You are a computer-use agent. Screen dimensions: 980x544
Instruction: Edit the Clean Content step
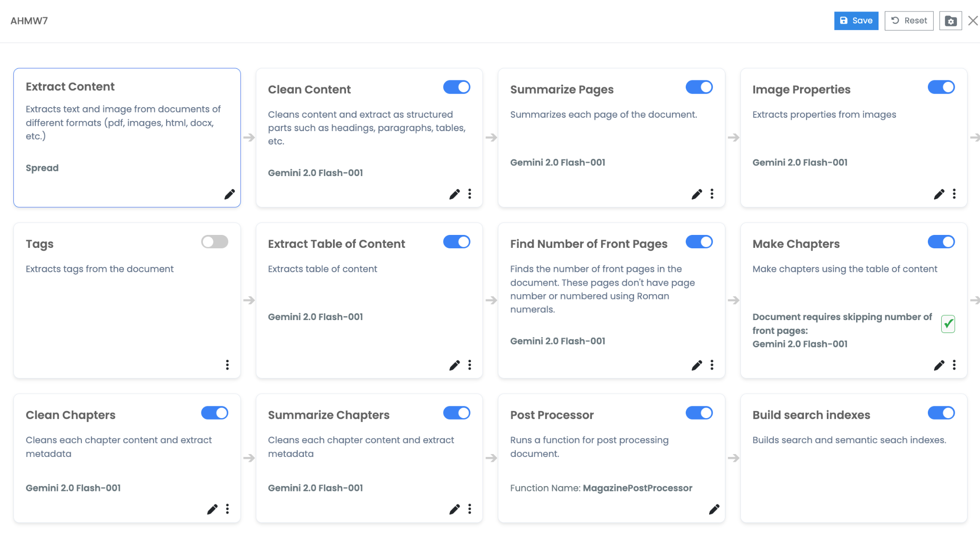coord(455,194)
